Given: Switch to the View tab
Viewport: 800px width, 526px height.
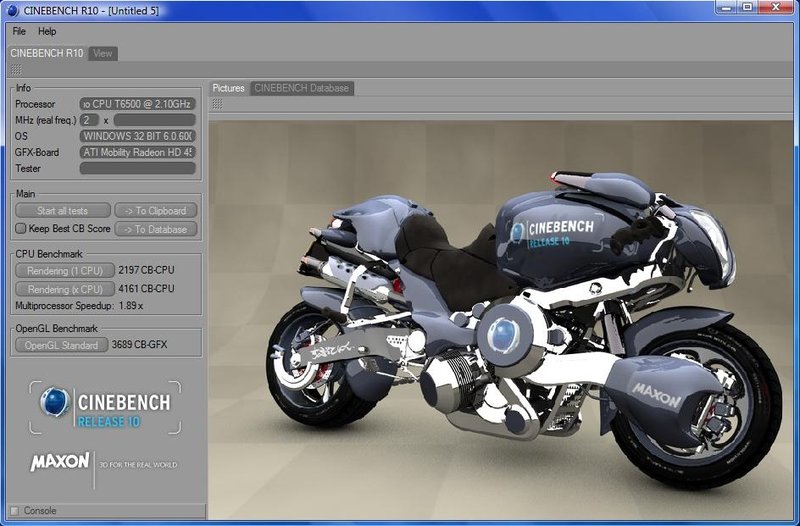Looking at the screenshot, I should pos(103,53).
